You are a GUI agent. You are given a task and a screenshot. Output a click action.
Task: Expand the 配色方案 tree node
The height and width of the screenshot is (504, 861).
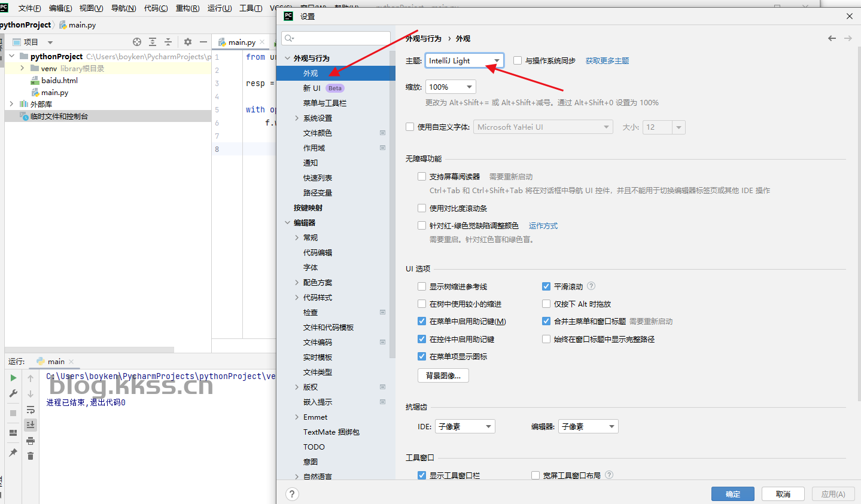[297, 282]
